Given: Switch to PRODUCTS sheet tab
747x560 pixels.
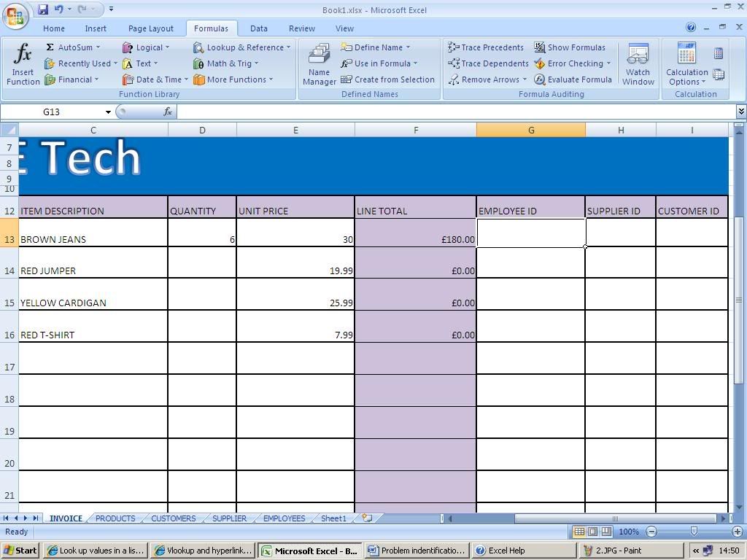Looking at the screenshot, I should click(x=115, y=518).
